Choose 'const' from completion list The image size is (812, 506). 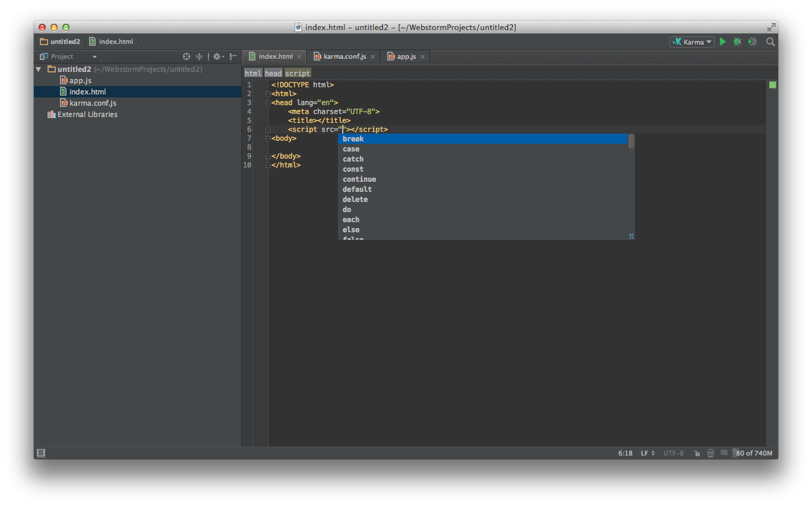(482, 169)
